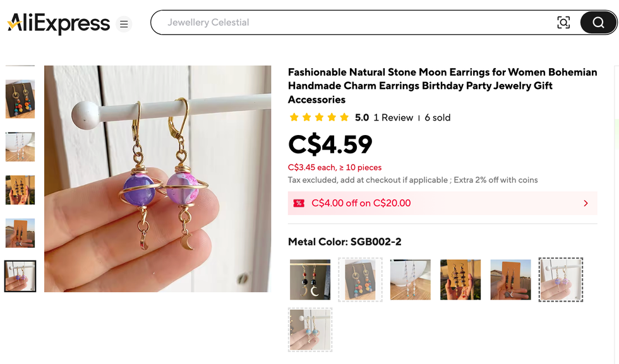Select the SGB002-2 purple planet variant swatch
The width and height of the screenshot is (619, 364).
pos(560,279)
